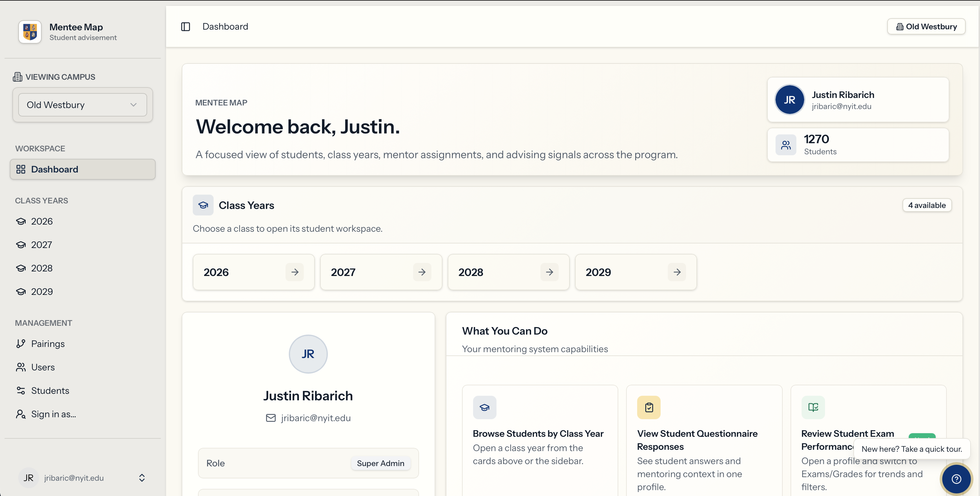This screenshot has width=980, height=496.
Task: Expand the account switcher chevrons next to jribaric@nyit.edu
Action: pyautogui.click(x=142, y=478)
